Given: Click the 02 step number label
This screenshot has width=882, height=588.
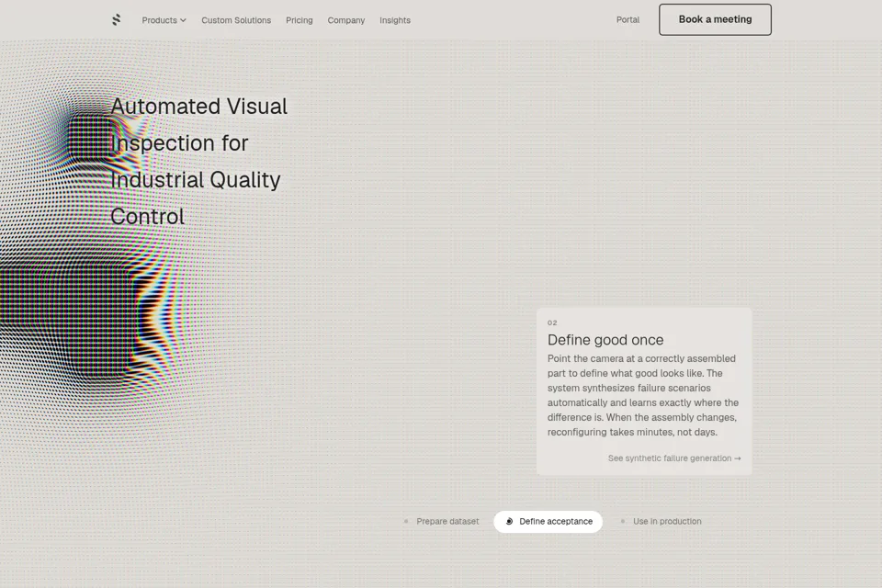Looking at the screenshot, I should point(552,323).
